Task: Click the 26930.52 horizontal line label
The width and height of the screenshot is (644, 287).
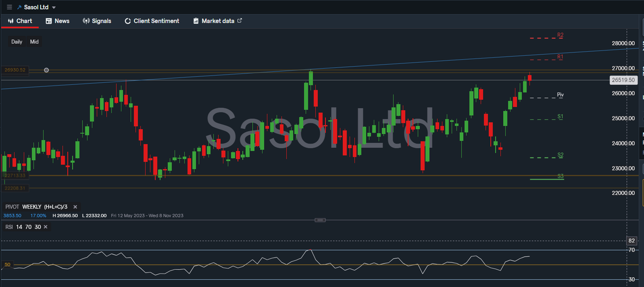Action: pos(15,70)
